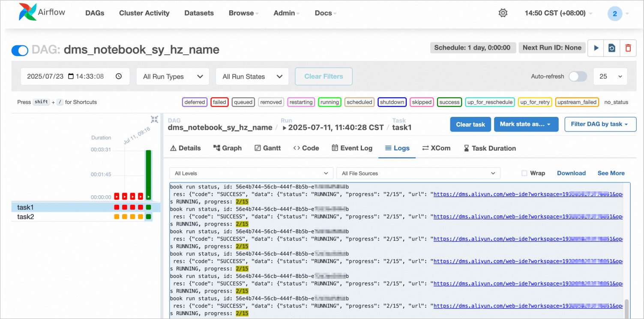The image size is (644, 319).
Task: Click the red failed status legend badge
Action: click(x=219, y=102)
